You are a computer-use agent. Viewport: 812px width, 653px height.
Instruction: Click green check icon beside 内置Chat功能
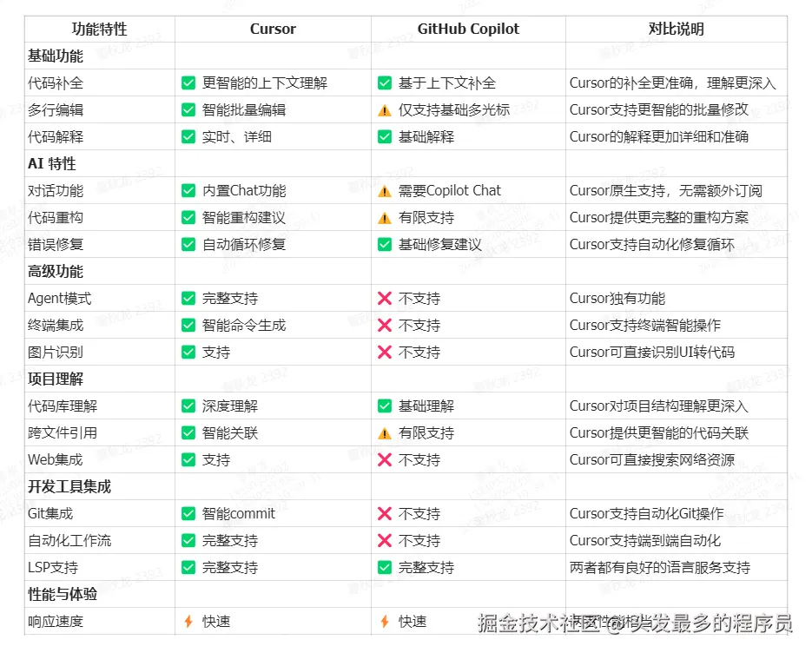tap(188, 190)
